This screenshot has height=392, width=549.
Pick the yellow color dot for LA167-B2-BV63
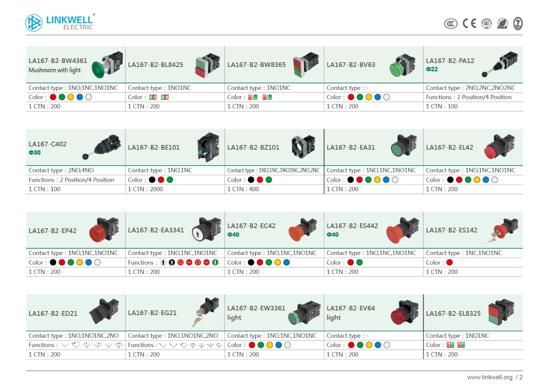pyautogui.click(x=369, y=97)
